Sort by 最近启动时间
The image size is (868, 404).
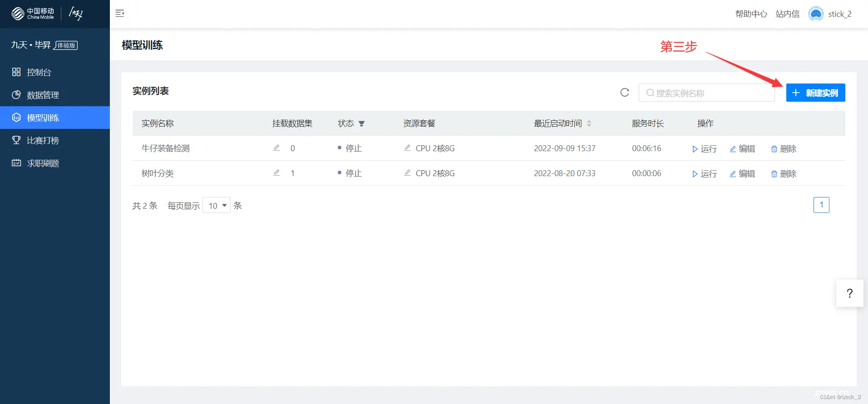click(x=589, y=123)
